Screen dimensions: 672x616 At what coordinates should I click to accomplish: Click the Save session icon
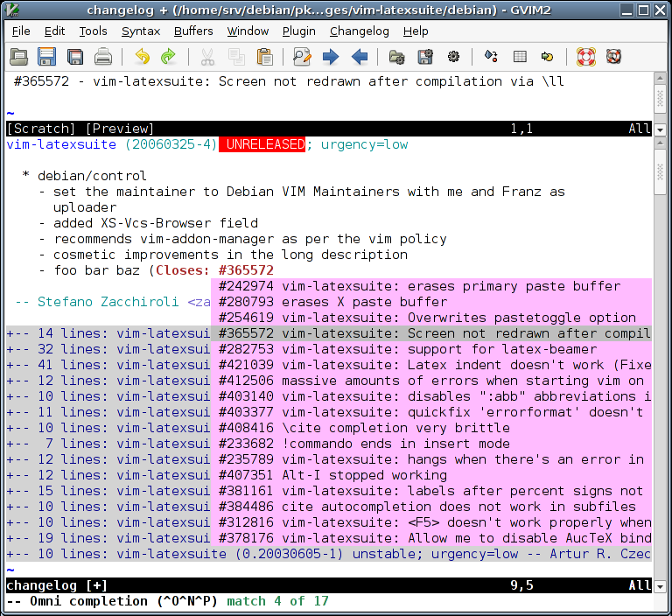click(425, 57)
